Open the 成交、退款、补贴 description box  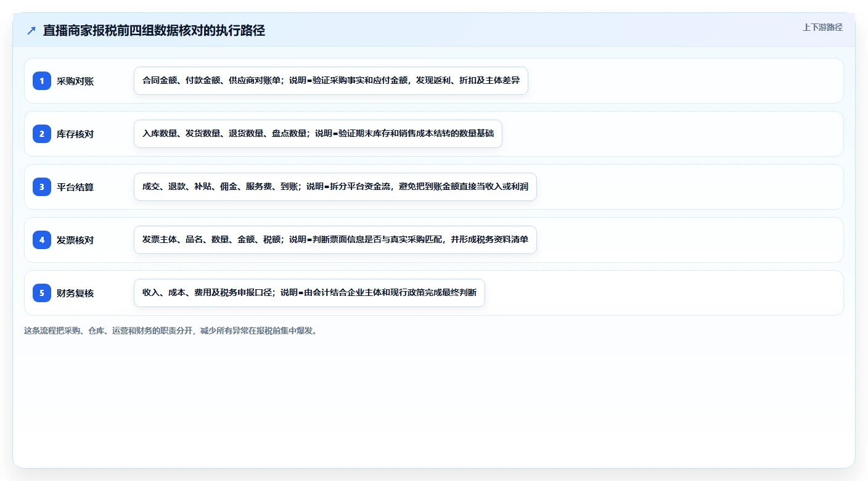click(x=335, y=187)
